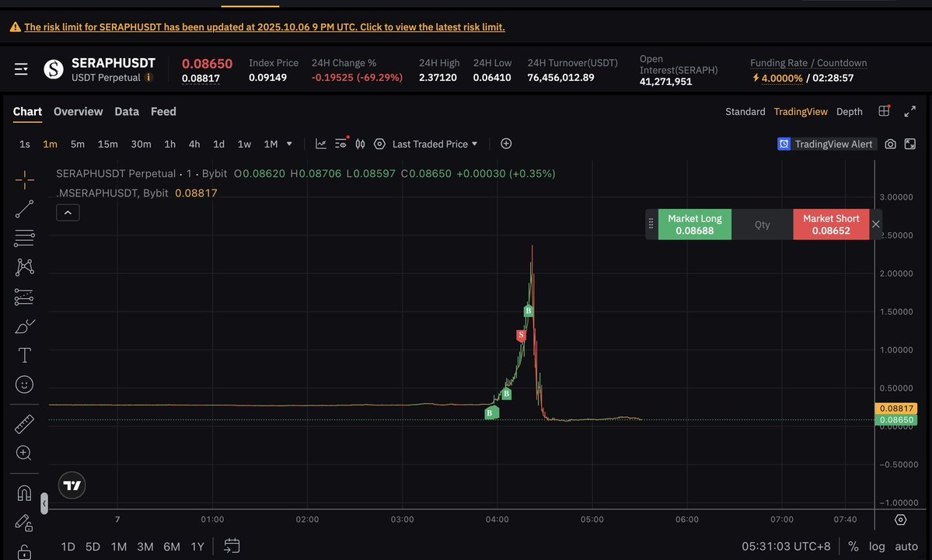Toggle stay in drawing mode pencil-lock
The width and height of the screenshot is (932, 560).
tap(24, 523)
